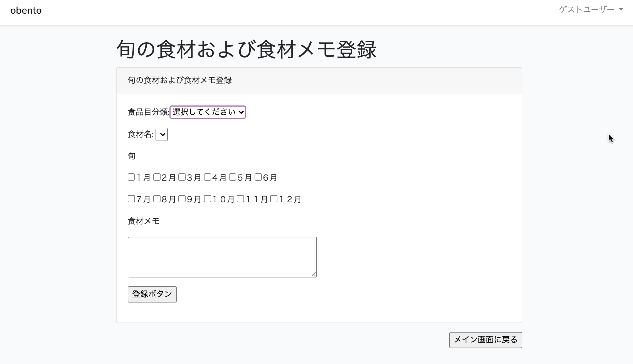Enable the 3月 season checkbox

pyautogui.click(x=182, y=177)
